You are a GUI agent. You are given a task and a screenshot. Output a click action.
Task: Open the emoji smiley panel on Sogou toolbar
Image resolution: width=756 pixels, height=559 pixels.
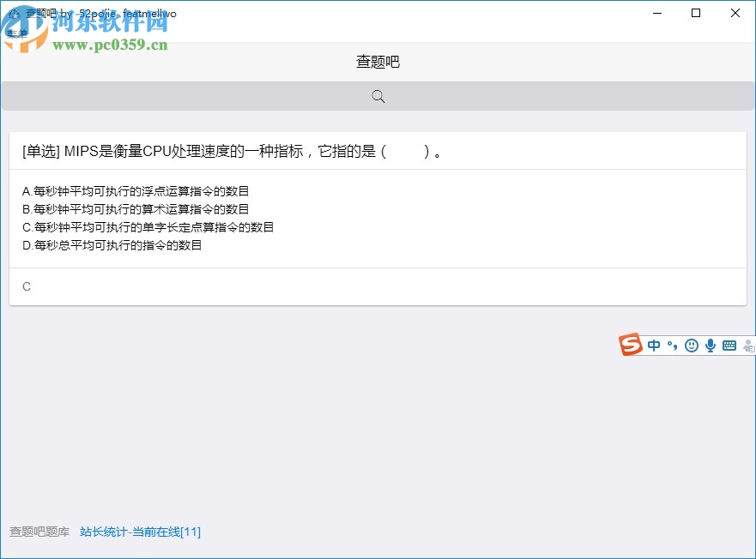point(691,346)
